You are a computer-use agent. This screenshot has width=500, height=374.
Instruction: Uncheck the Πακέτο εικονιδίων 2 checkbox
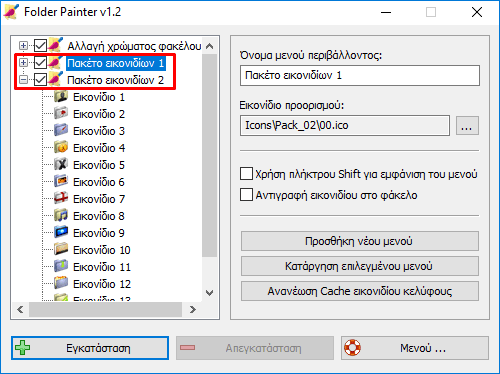pos(40,79)
